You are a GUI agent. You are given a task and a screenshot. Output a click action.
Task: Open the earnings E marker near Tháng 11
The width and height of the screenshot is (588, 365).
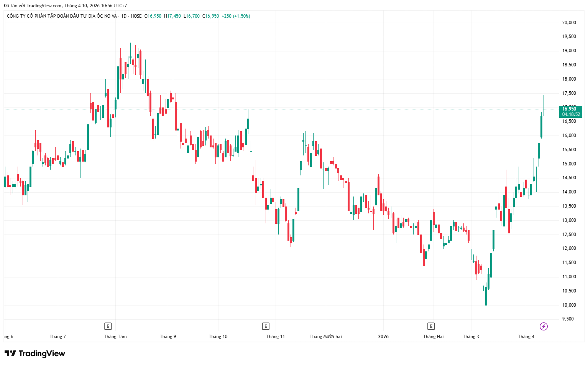(266, 326)
